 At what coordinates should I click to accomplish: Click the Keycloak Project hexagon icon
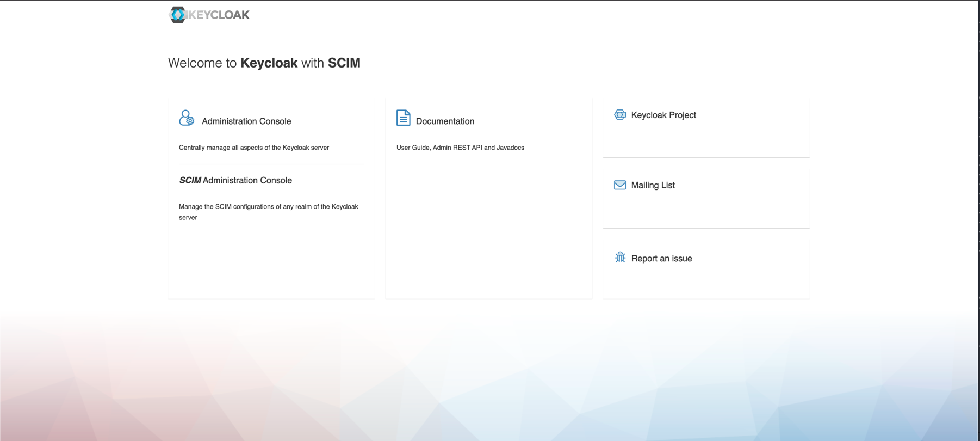620,115
